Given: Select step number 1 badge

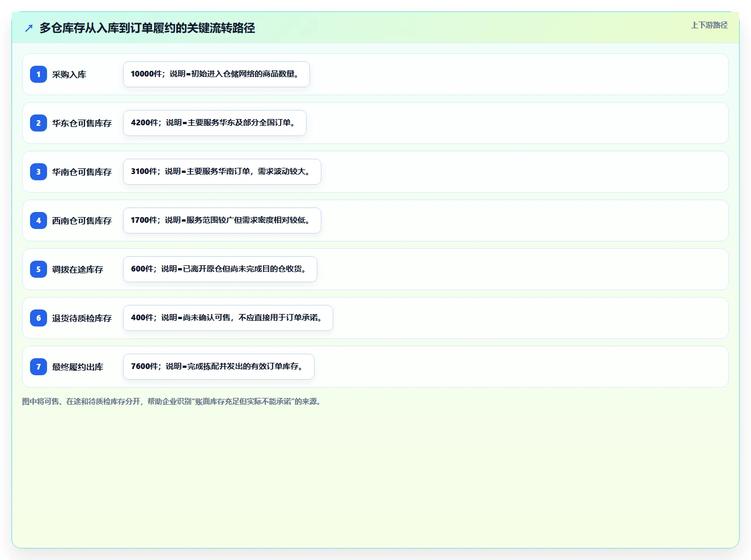Looking at the screenshot, I should click(39, 74).
